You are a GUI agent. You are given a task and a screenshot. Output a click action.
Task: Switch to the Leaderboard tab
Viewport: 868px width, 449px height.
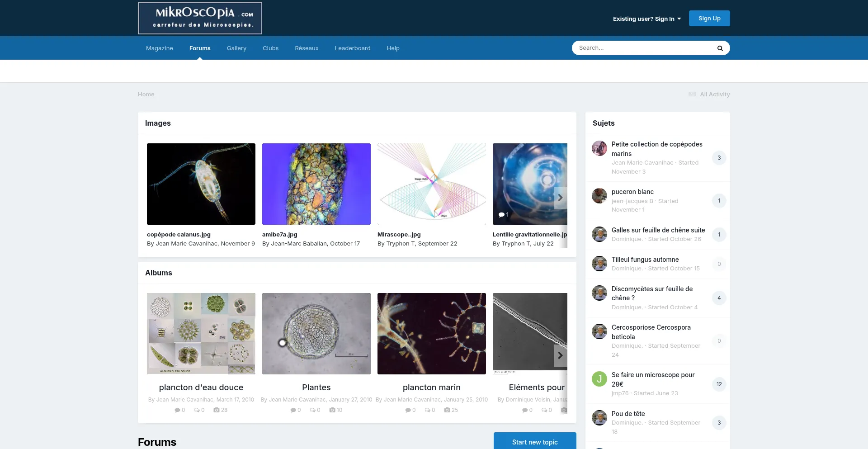tap(352, 48)
